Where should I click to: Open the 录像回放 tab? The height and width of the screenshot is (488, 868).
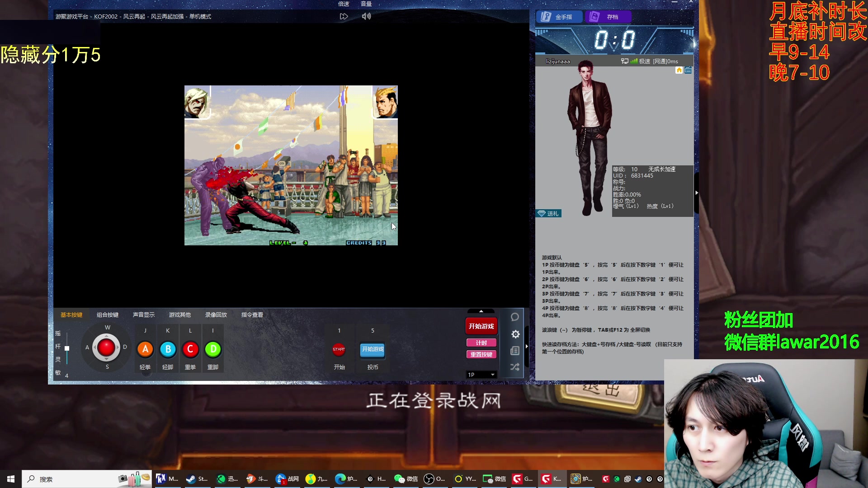pos(216,315)
